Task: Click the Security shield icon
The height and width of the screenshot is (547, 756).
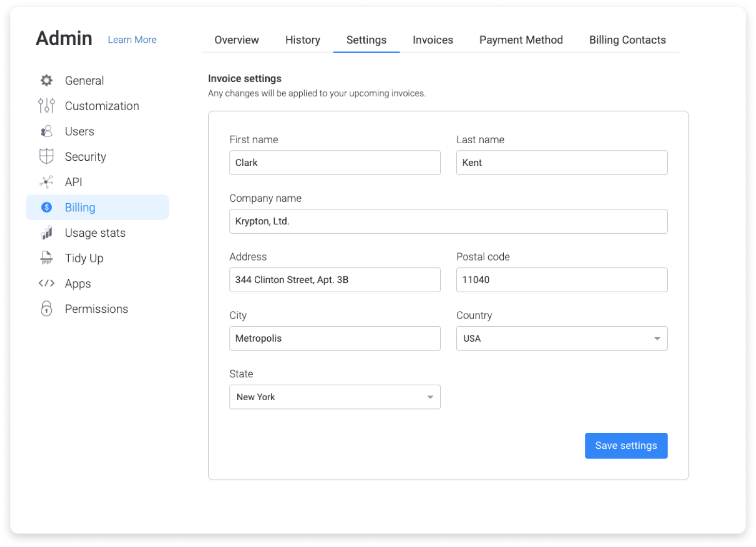Action: [x=47, y=157]
